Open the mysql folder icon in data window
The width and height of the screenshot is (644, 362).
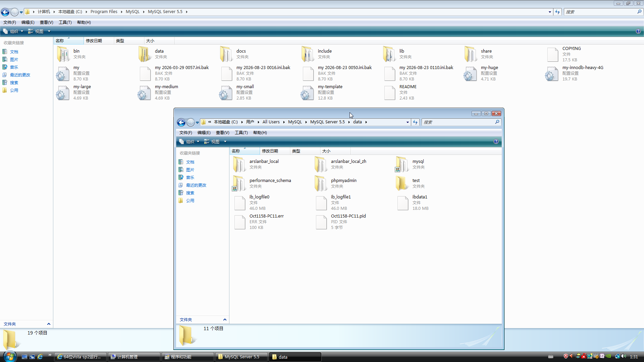(402, 164)
